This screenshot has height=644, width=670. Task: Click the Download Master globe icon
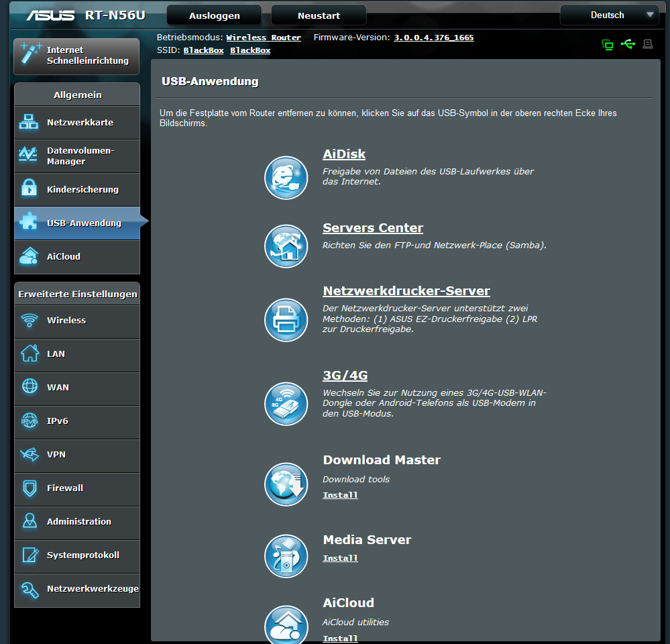[x=286, y=484]
